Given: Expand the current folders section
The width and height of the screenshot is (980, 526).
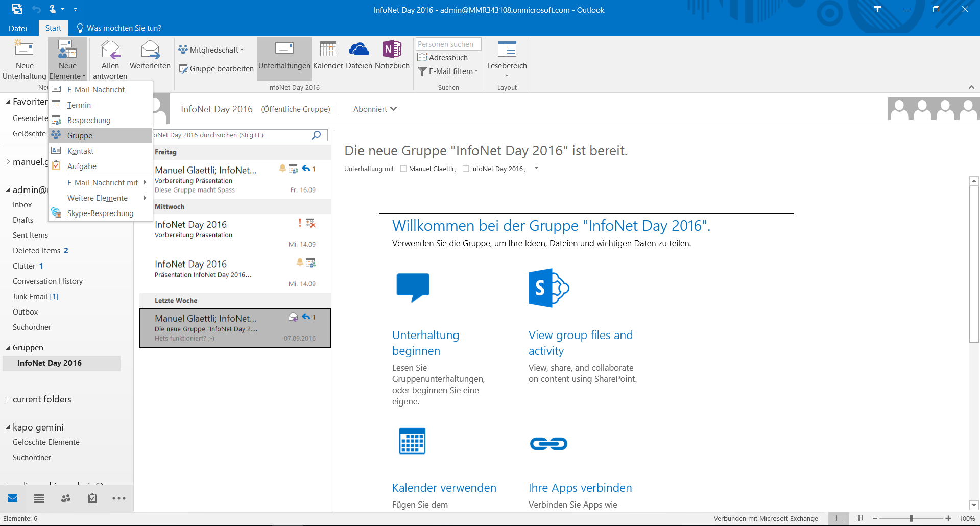Looking at the screenshot, I should point(8,399).
